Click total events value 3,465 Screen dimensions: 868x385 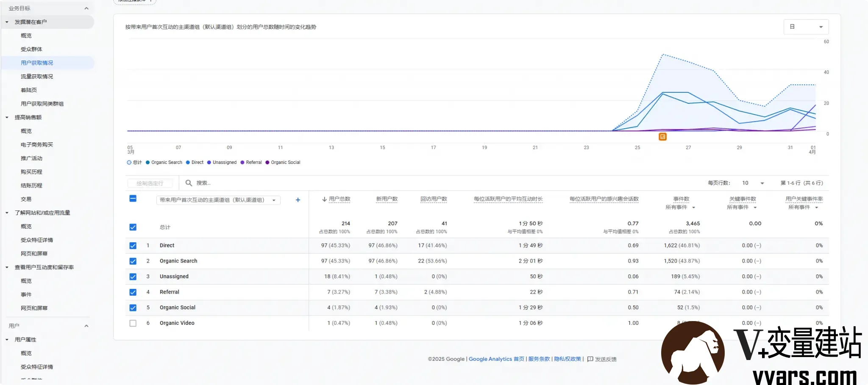pyautogui.click(x=693, y=224)
